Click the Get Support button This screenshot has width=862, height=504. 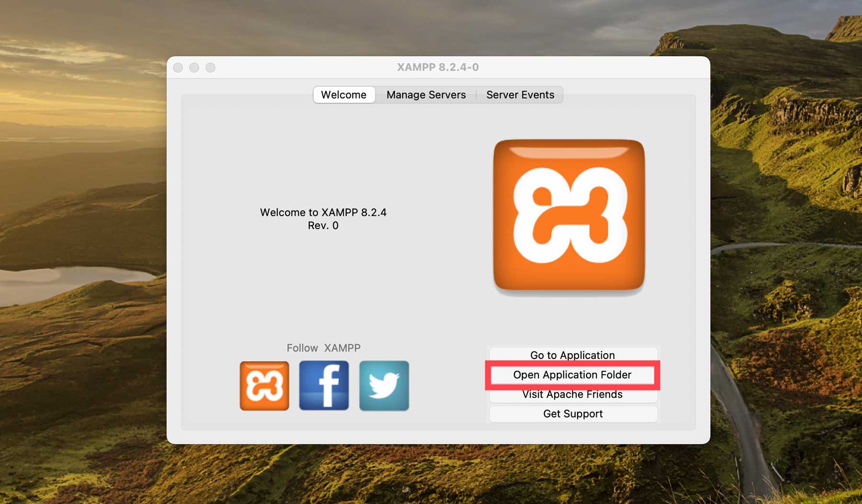pos(572,414)
